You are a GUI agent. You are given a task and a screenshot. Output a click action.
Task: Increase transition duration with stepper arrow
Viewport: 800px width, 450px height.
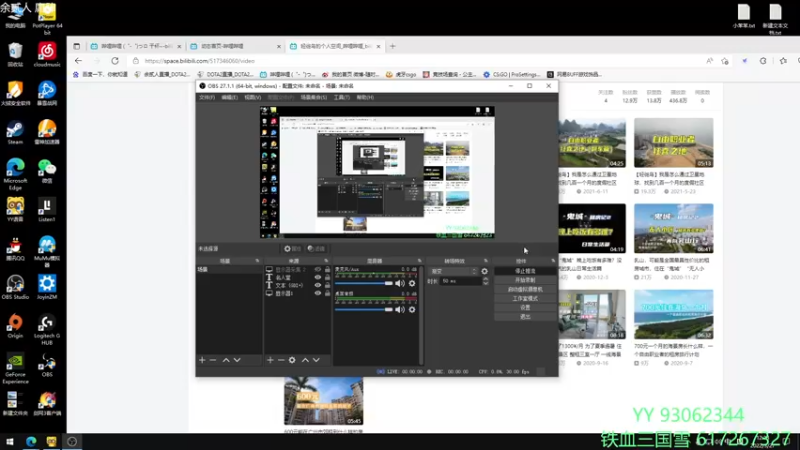pos(485,279)
